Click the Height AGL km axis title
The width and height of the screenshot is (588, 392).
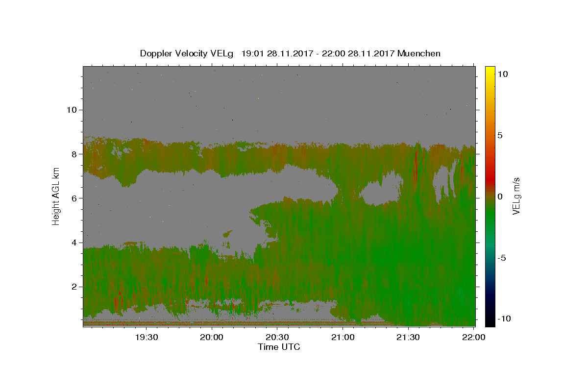pyautogui.click(x=56, y=196)
